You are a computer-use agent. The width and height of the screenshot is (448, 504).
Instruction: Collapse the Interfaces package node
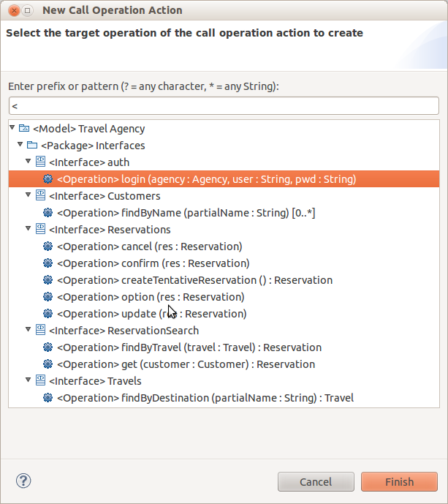pyautogui.click(x=20, y=144)
